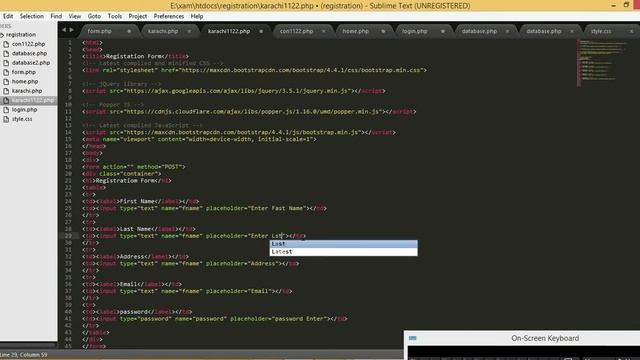
Task: Click the file icon beside karachi.php in sidebar
Action: [x=6, y=91]
